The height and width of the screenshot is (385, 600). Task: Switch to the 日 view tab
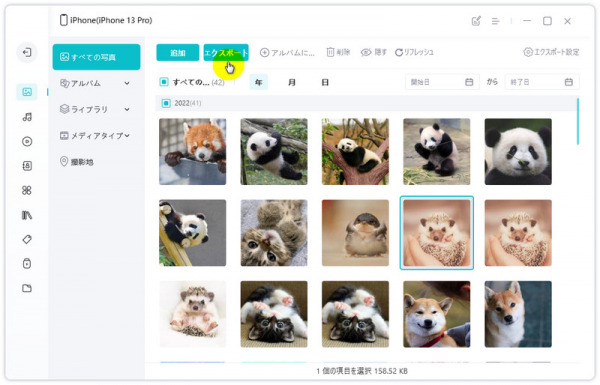tap(325, 82)
